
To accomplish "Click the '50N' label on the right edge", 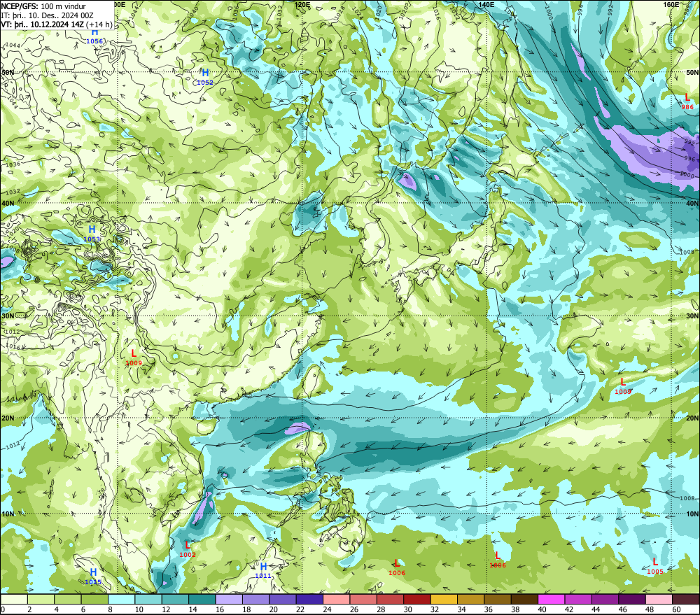I will tap(692, 72).
